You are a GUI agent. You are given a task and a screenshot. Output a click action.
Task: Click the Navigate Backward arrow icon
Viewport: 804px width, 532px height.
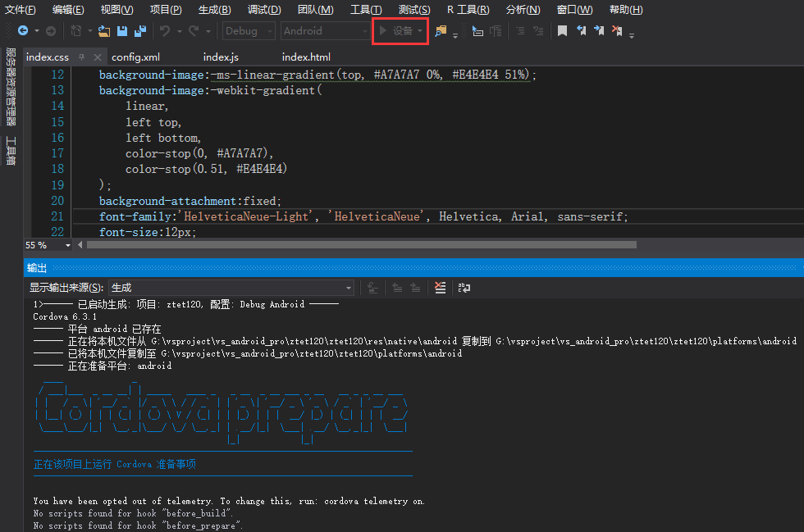coord(22,31)
